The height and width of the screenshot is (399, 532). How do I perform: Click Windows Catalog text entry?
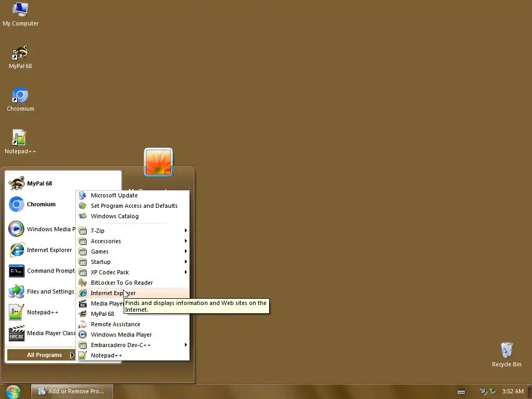pyautogui.click(x=115, y=216)
